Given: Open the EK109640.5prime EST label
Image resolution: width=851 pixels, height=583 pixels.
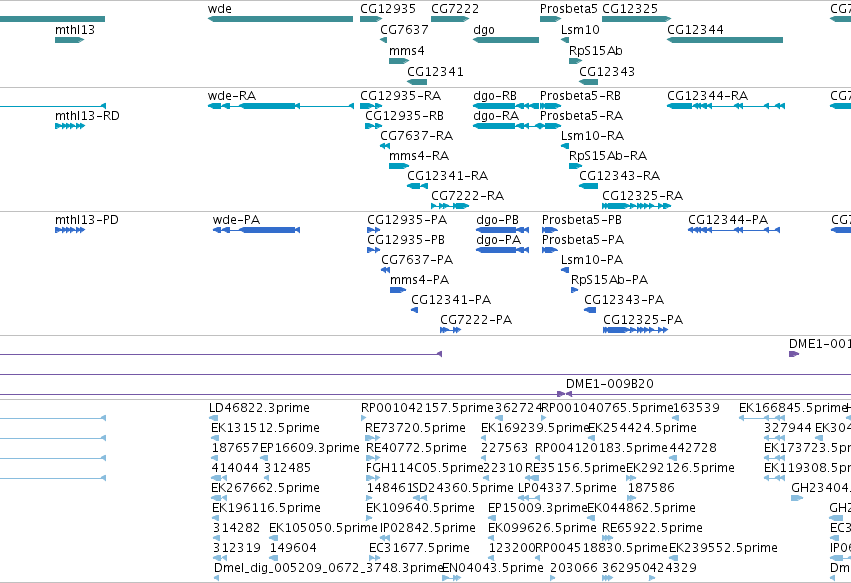Looking at the screenshot, I should coord(421,508).
